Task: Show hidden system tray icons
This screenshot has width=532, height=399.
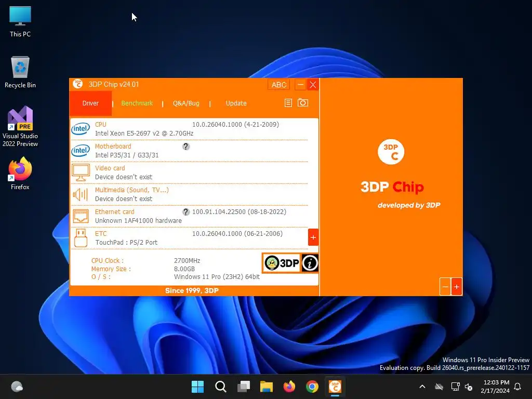Action: coord(422,387)
